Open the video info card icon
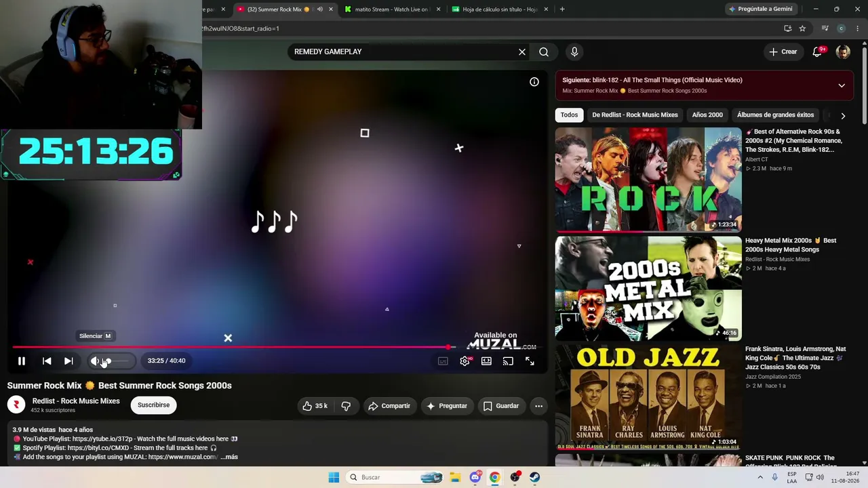Screen dimensions: 868x488 pyautogui.click(x=534, y=82)
